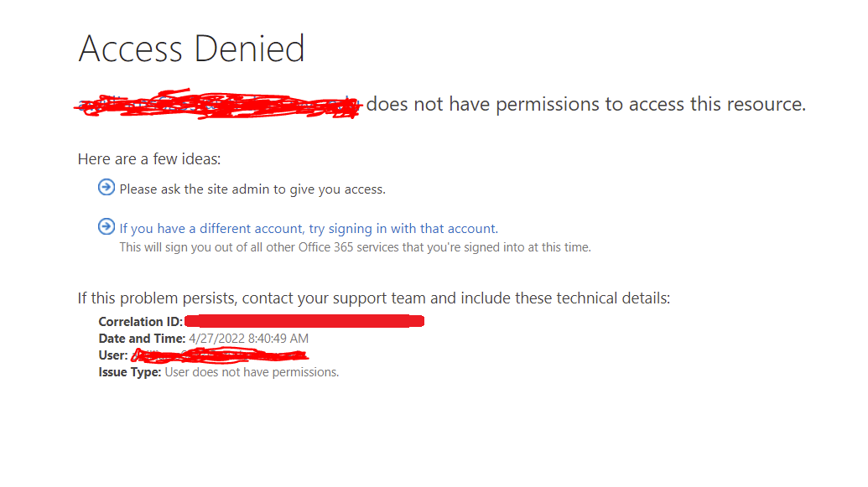This screenshot has width=868, height=487.
Task: Click the arrow icon beside 'Please ask the site admin'
Action: click(107, 188)
